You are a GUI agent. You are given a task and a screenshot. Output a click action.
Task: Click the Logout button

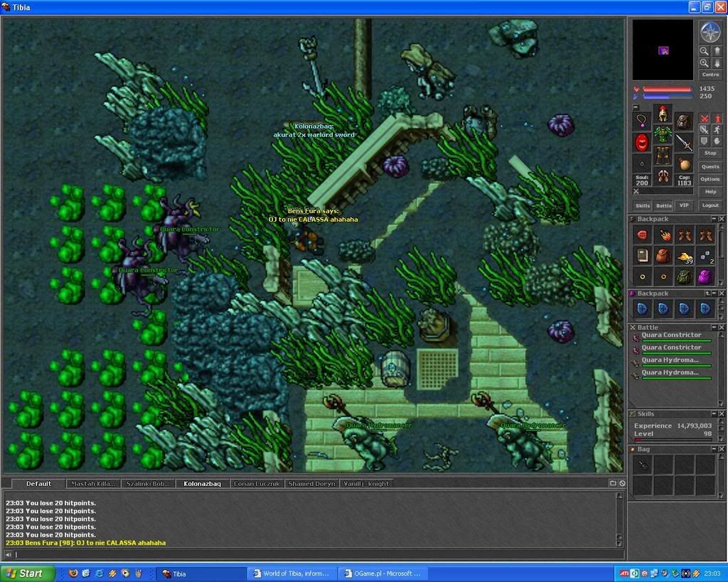click(710, 205)
